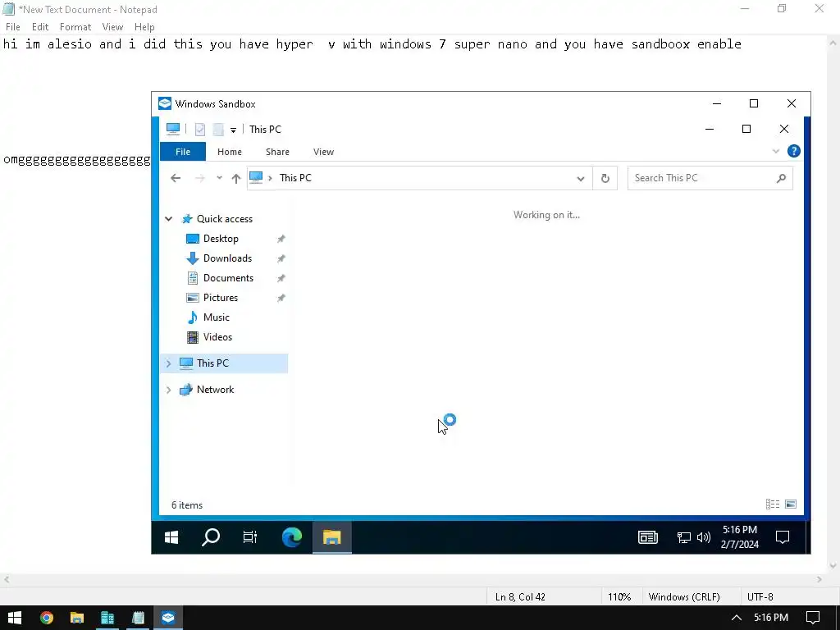This screenshot has width=840, height=630.
Task: Open the host Start menu
Action: point(15,618)
